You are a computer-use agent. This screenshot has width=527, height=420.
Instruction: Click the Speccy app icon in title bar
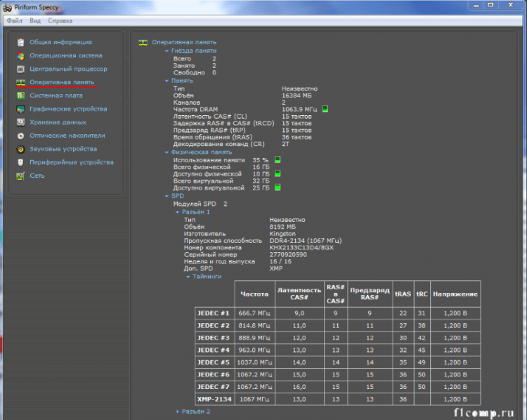pyautogui.click(x=7, y=8)
